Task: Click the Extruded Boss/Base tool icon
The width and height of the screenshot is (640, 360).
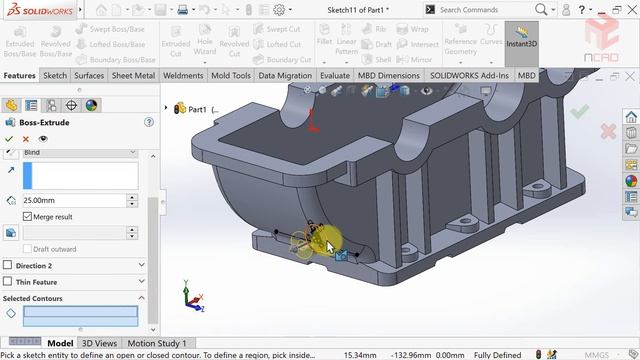Action: pos(20,32)
